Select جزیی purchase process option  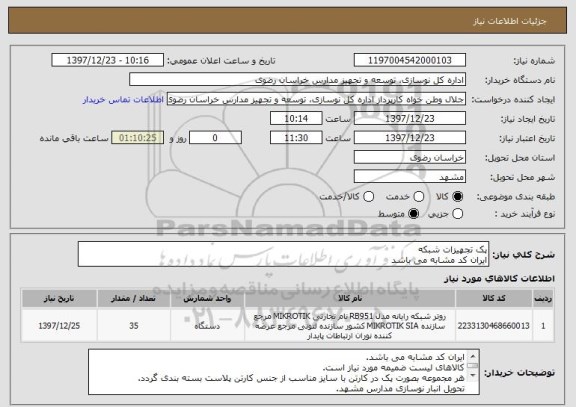(x=457, y=214)
